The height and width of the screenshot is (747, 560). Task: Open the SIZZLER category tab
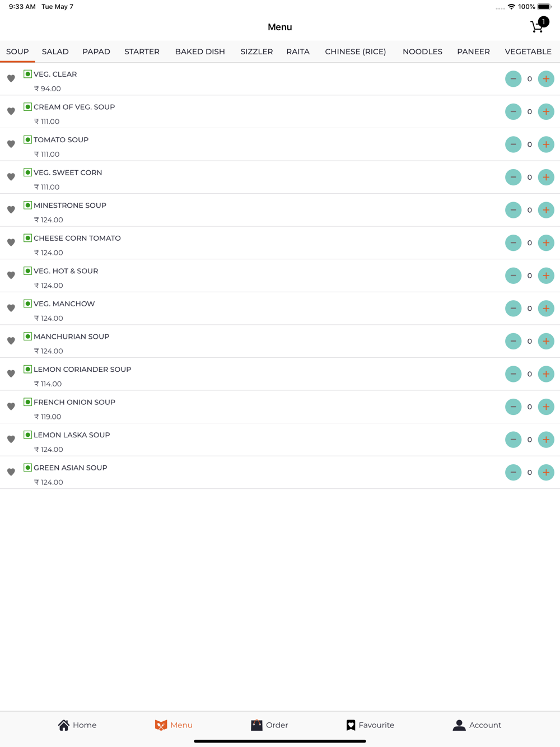point(256,52)
